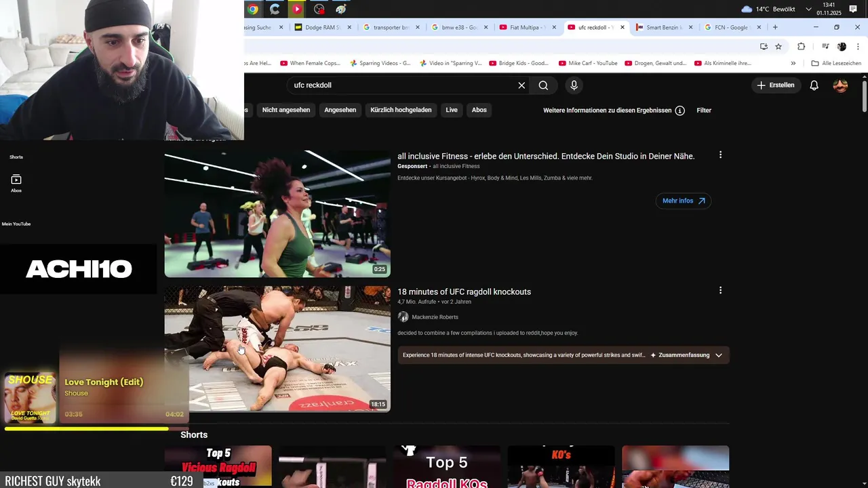
Task: Close the Dodge RAM tab
Action: click(x=349, y=27)
